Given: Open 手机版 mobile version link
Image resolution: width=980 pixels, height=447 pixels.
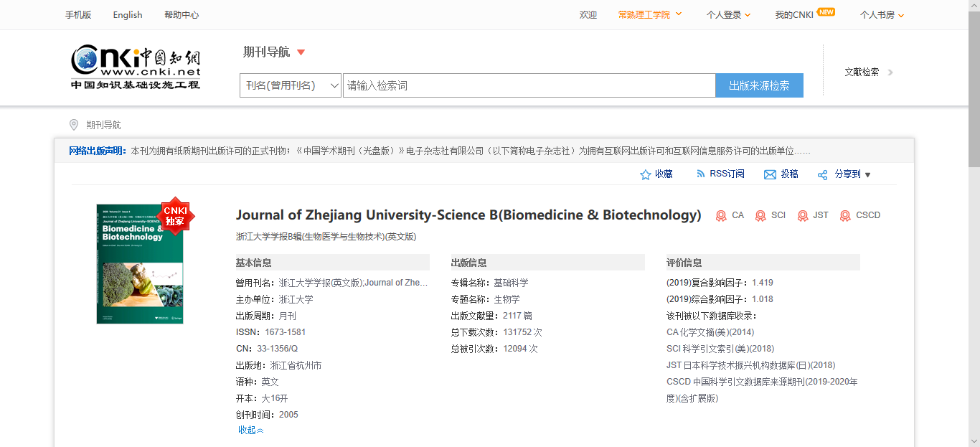Looking at the screenshot, I should 78,14.
